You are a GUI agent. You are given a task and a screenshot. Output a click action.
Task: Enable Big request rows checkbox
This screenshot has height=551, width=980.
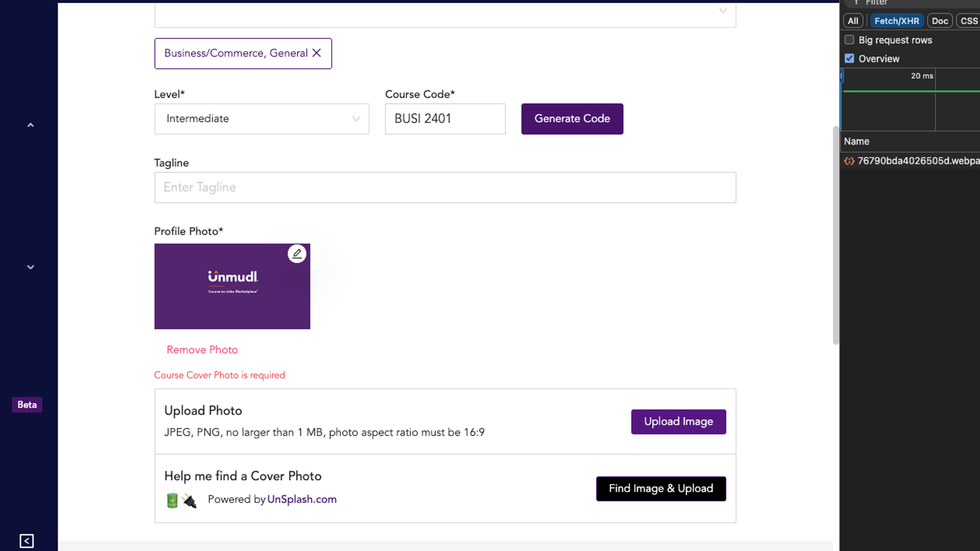(x=849, y=40)
